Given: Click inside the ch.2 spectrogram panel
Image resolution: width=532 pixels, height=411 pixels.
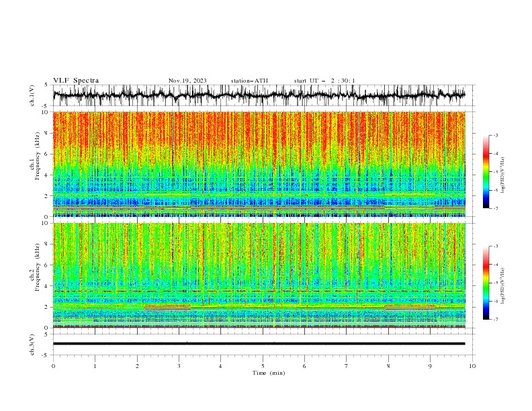Looking at the screenshot, I should coord(259,275).
